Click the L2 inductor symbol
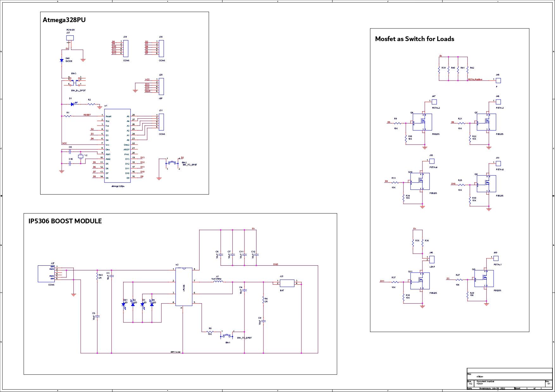555x392 pixels. tap(218, 281)
